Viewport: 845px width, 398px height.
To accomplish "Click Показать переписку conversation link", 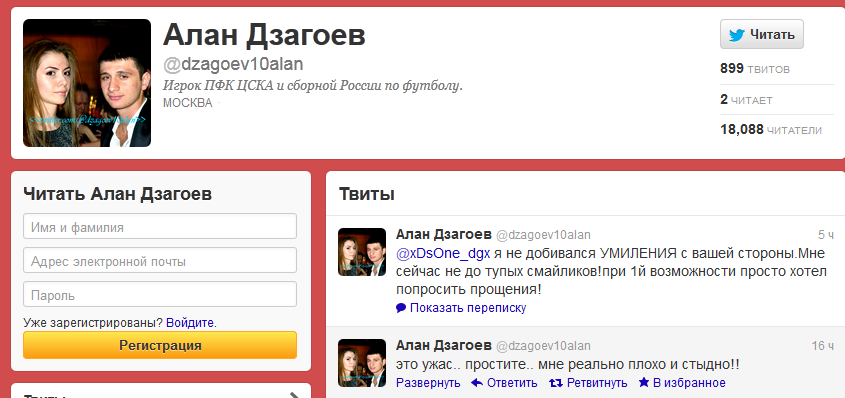I will (x=468, y=308).
